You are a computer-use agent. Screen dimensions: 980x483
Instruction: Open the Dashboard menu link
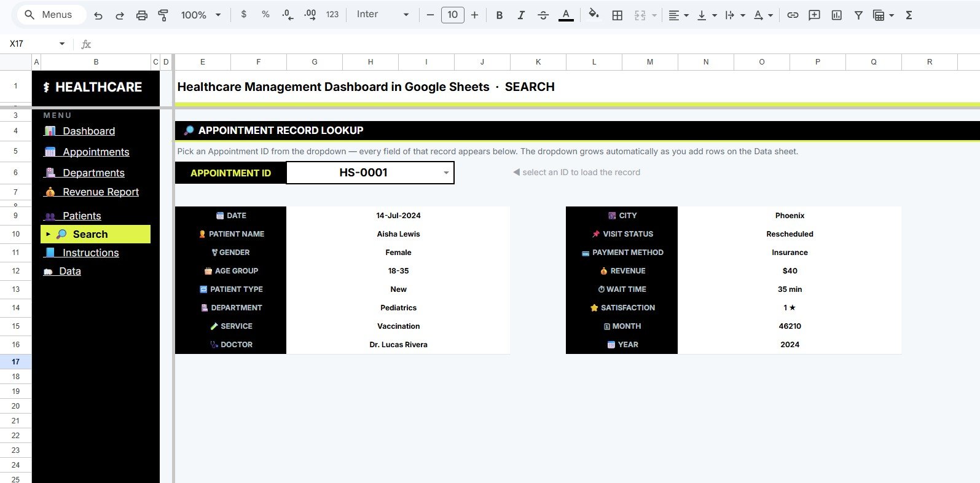[88, 131]
